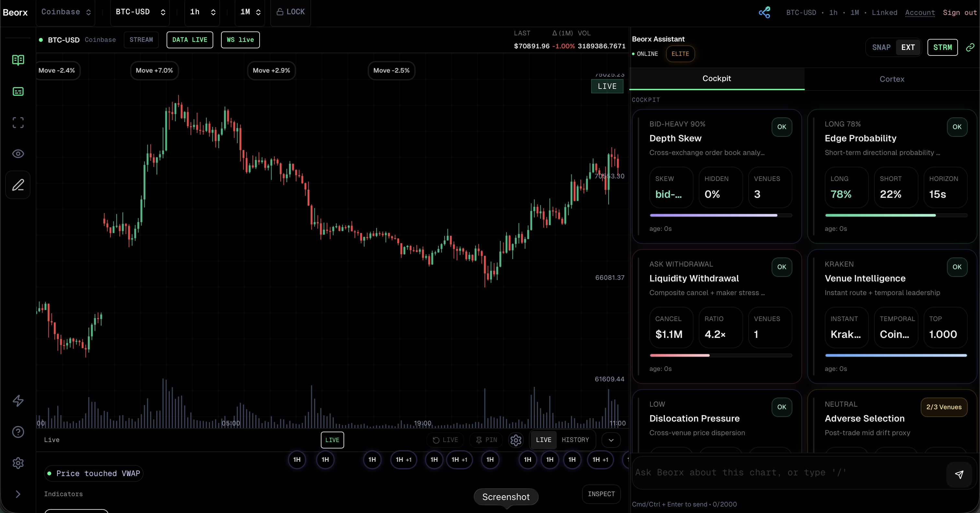Open the book guide sidebar icon
Image resolution: width=980 pixels, height=513 pixels.
tap(18, 60)
